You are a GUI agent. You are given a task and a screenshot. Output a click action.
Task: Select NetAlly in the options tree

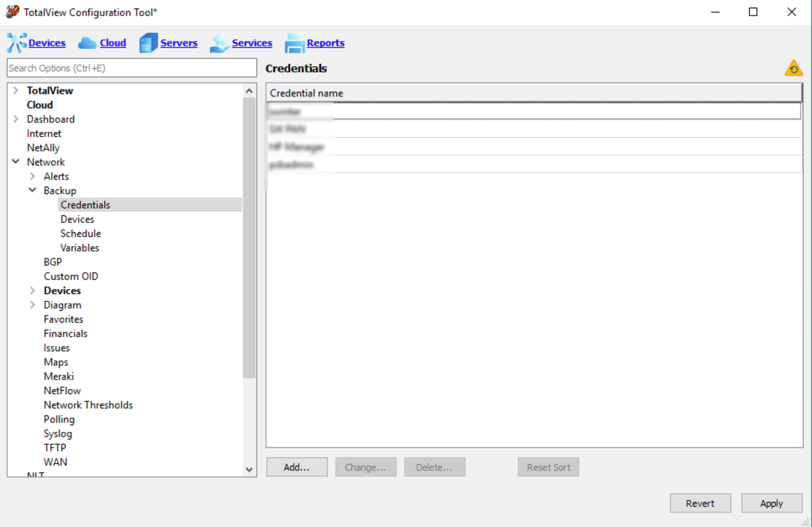tap(43, 148)
